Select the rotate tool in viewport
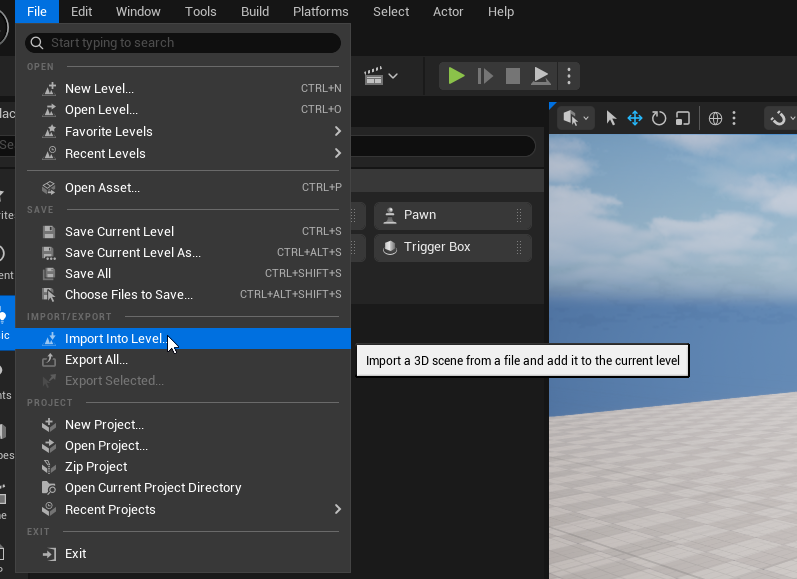 point(659,118)
